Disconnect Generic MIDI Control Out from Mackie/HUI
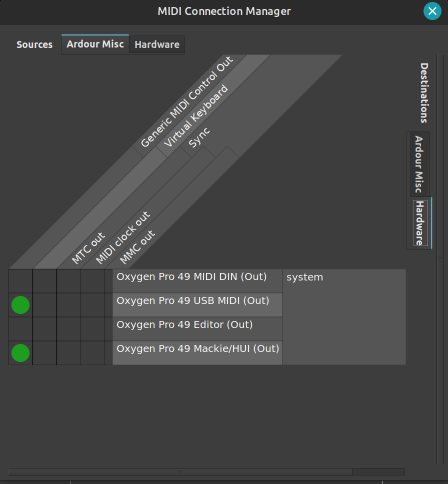448x484 pixels. 20,353
